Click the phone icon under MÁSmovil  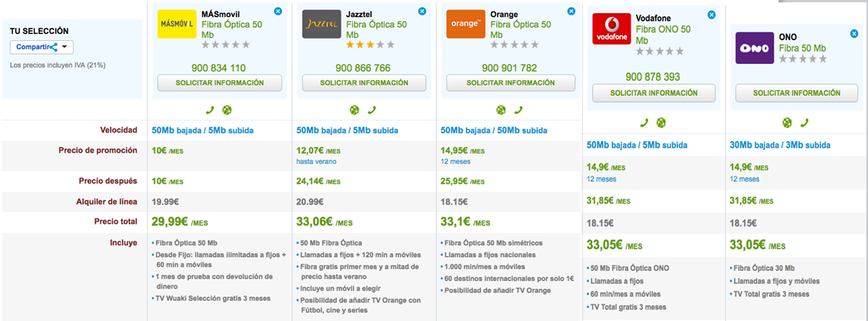click(210, 110)
